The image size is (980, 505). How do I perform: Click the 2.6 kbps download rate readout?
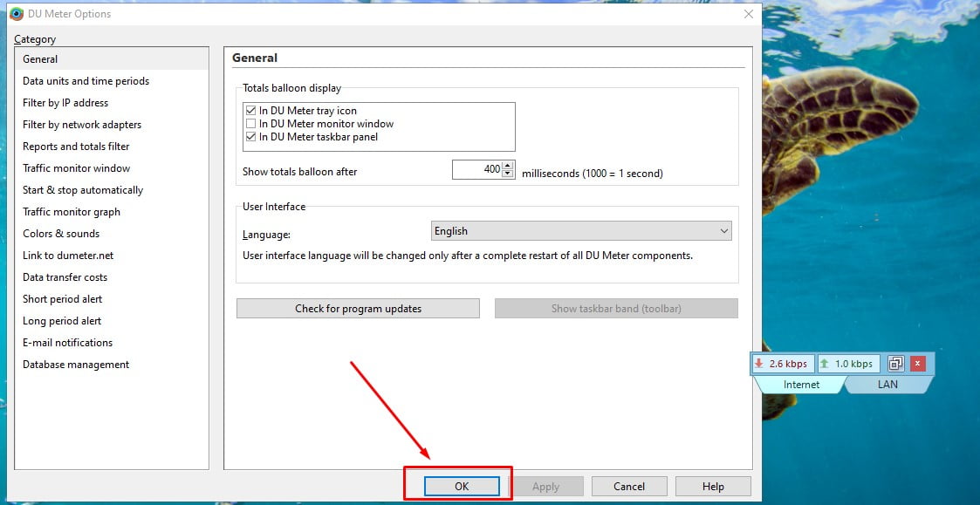783,364
